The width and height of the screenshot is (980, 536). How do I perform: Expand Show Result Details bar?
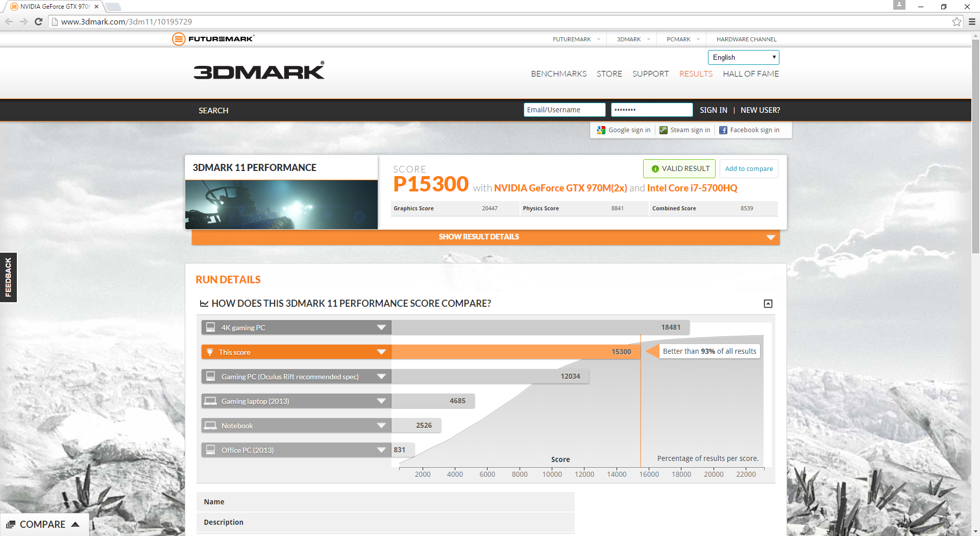pyautogui.click(x=485, y=237)
